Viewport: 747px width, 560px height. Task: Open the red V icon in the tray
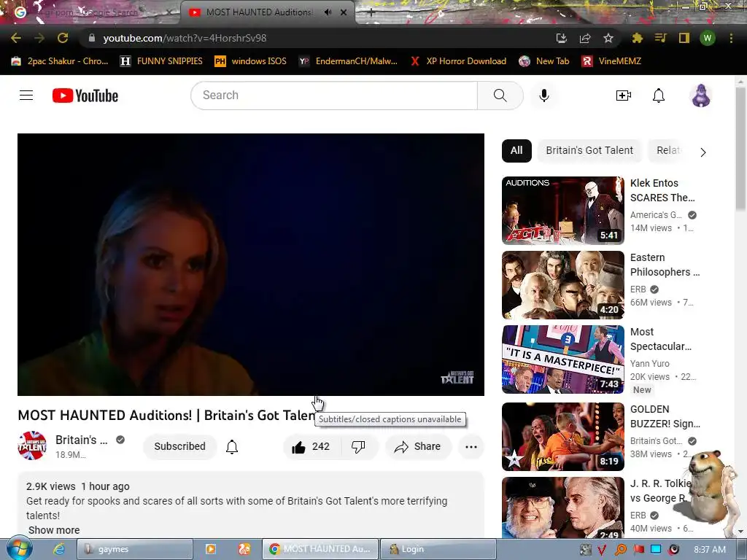(x=602, y=550)
